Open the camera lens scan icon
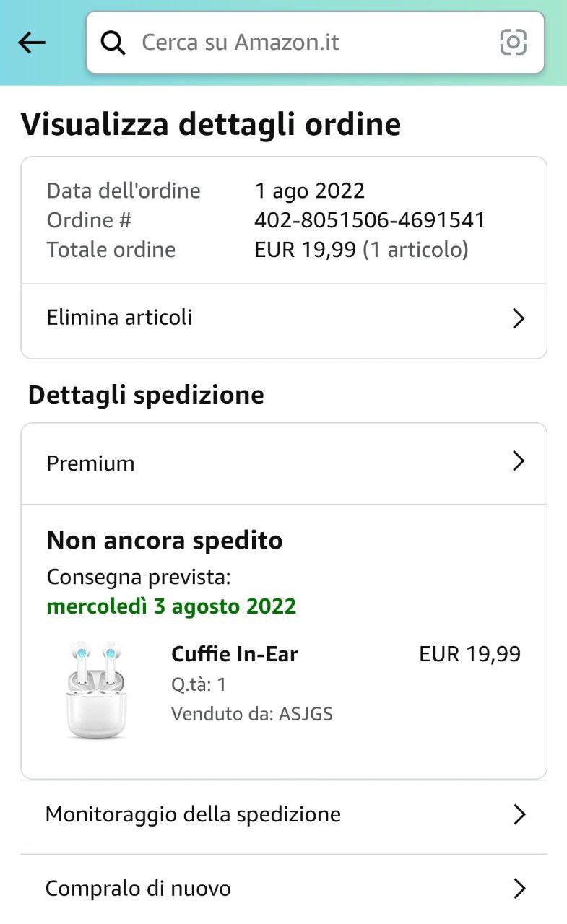This screenshot has width=567, height=924. click(513, 43)
